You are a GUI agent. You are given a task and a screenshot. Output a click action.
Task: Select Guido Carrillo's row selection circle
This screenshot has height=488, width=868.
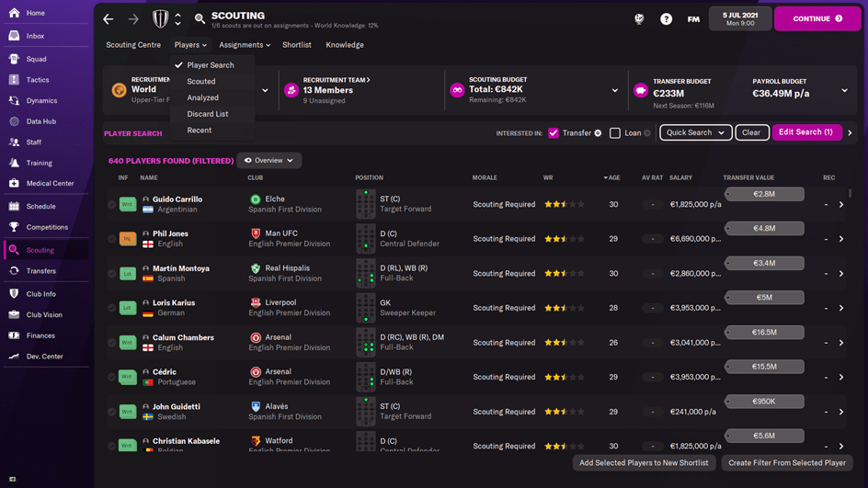[112, 205]
